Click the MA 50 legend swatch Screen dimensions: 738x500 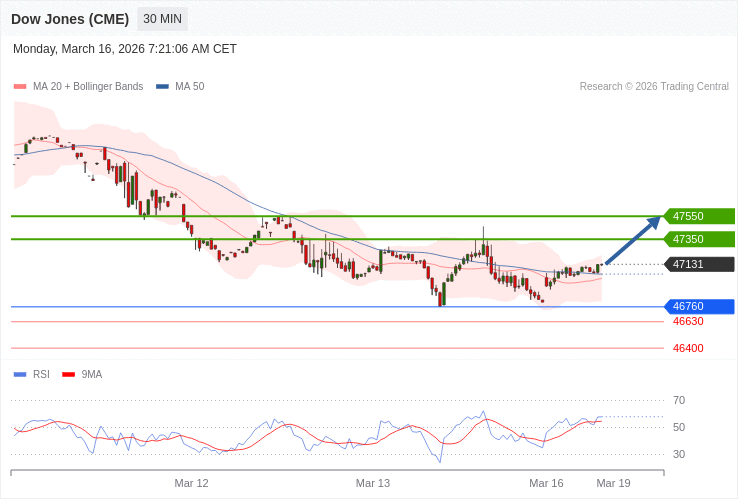[x=162, y=87]
